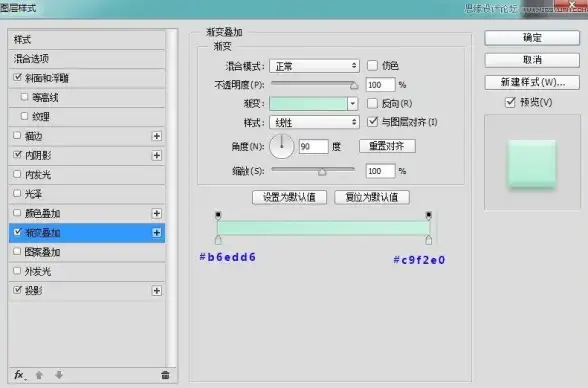Click 复位为默认值 button

point(372,197)
